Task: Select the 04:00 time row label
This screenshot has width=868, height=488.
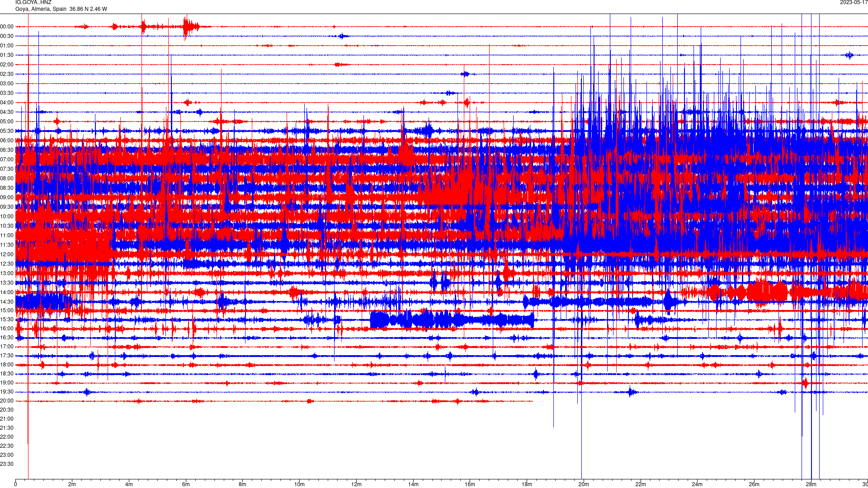Action: 7,103
